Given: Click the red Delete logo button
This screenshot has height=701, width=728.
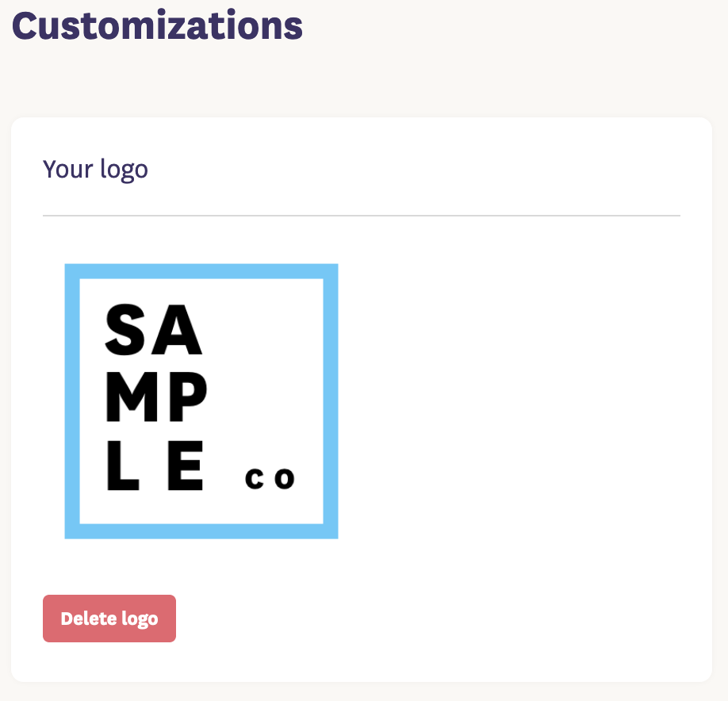Looking at the screenshot, I should click(x=109, y=619).
